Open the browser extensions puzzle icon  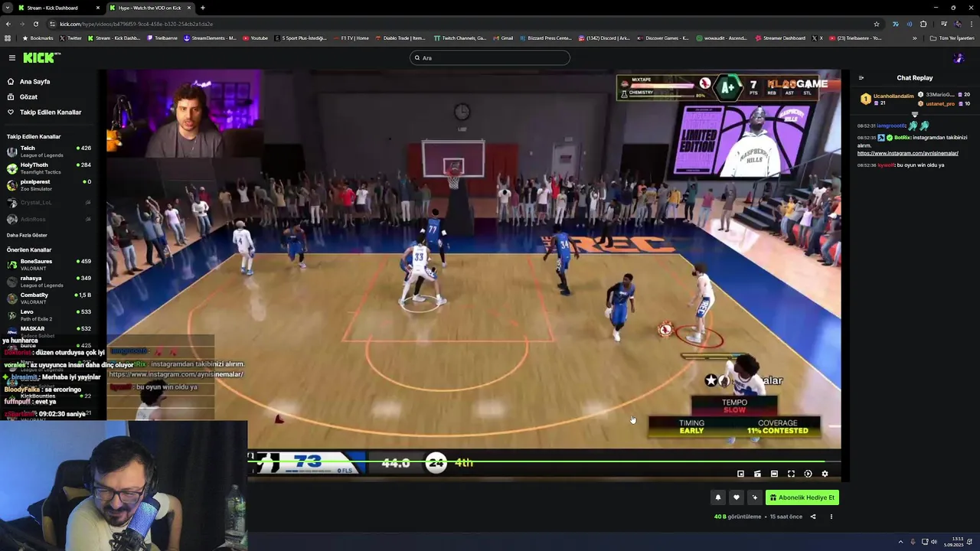[x=923, y=24]
